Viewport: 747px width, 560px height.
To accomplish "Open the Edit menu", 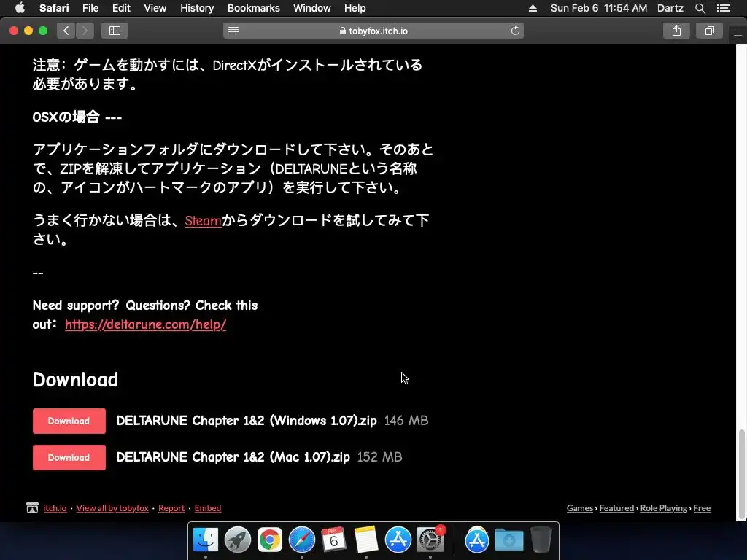I will click(x=121, y=8).
